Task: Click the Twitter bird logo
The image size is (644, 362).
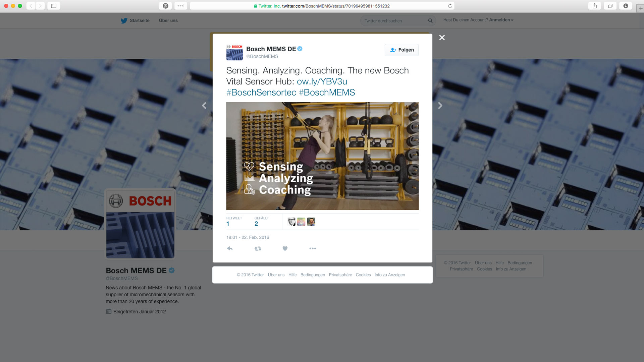Action: point(124,20)
